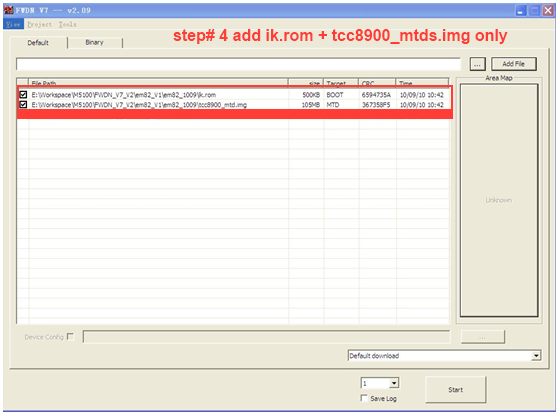Open the Tools menu
559x414 pixels.
(67, 24)
